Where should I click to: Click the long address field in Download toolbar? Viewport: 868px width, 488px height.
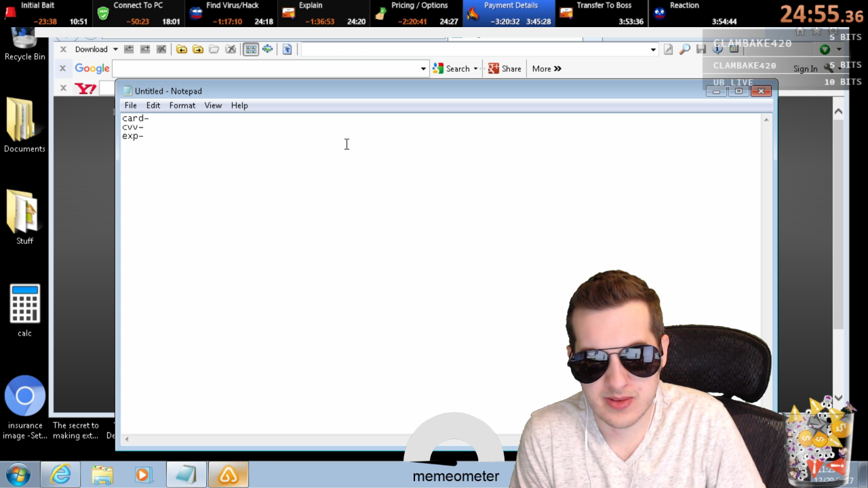(475, 49)
